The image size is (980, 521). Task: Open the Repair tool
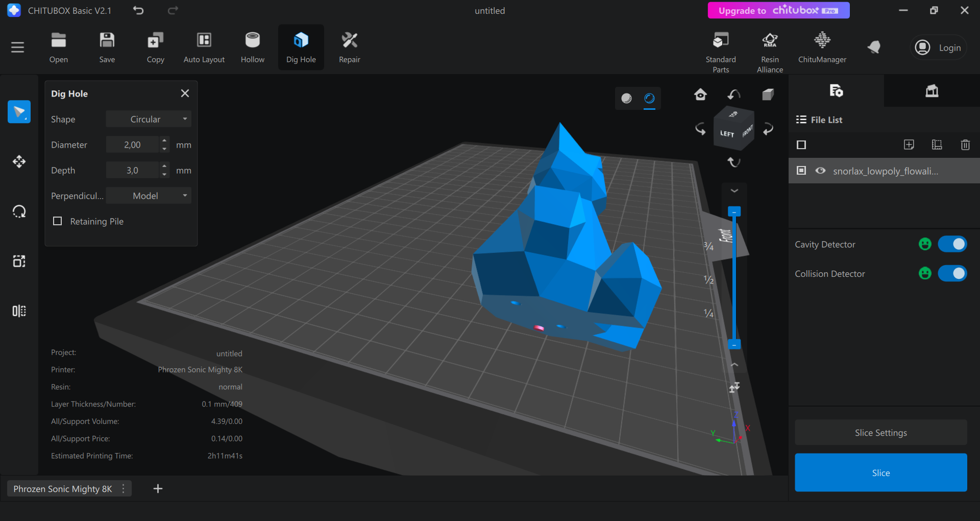(x=350, y=48)
